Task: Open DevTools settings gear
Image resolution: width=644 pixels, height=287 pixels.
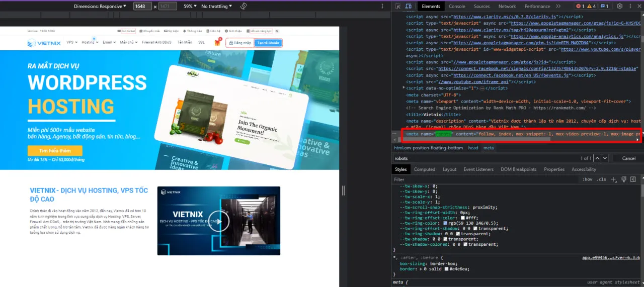Action: [x=619, y=7]
